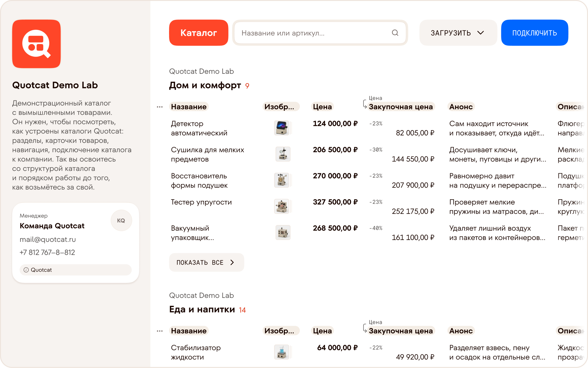This screenshot has width=588, height=368.
Task: Select product Вакуумный упаковщик...
Action: (x=192, y=233)
